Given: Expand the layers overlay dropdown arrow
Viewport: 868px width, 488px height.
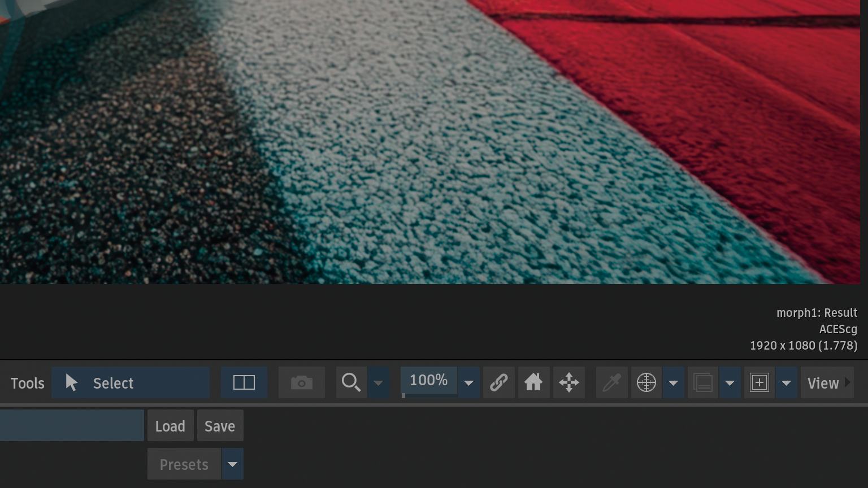Looking at the screenshot, I should pyautogui.click(x=730, y=383).
